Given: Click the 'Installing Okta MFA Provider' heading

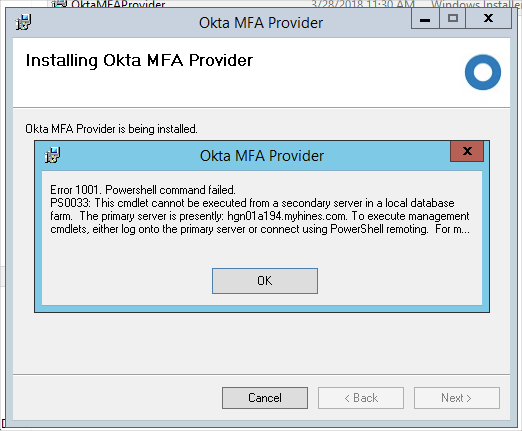Looking at the screenshot, I should (x=139, y=60).
